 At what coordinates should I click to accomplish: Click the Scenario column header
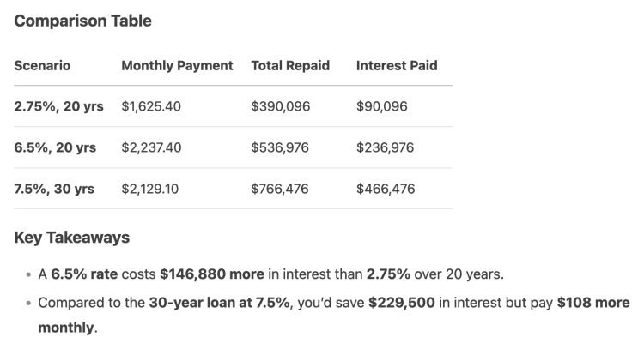pos(42,65)
